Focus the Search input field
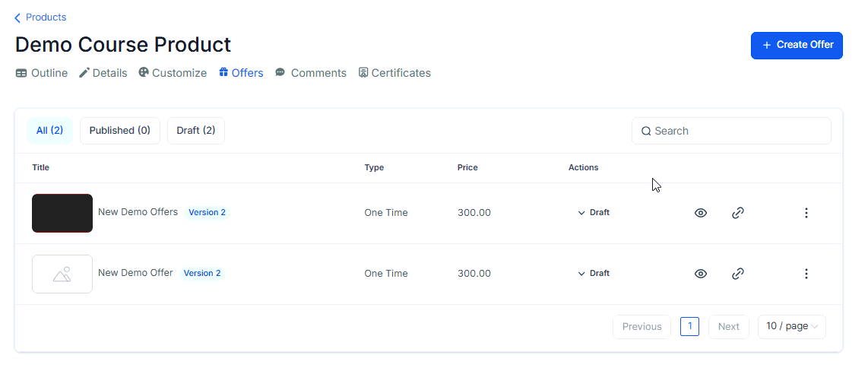Viewport: 868px width, 371px height. (x=737, y=131)
